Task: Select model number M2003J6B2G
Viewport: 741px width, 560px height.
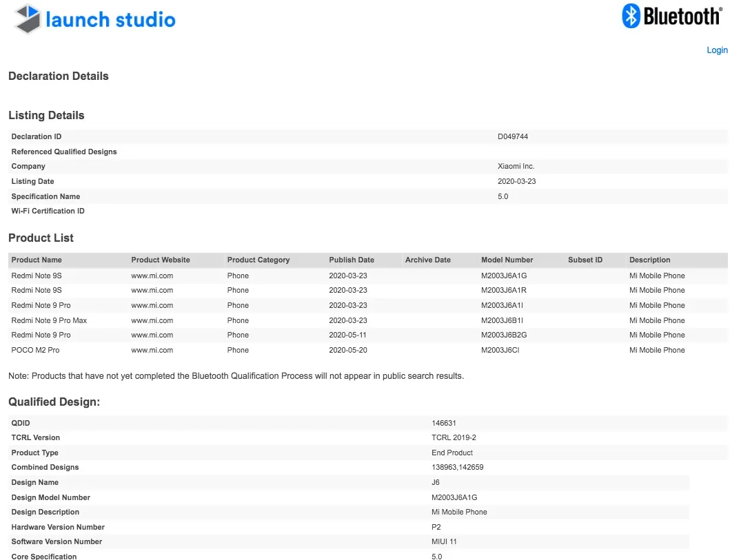Action: pos(504,335)
